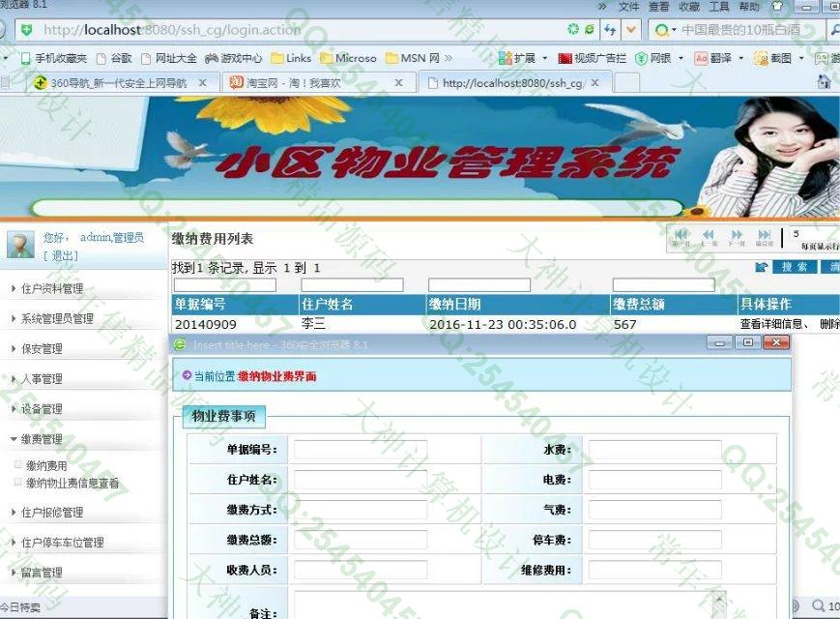840x619 pixels.
Task: Open the address bar orange dropdown arrow
Action: coord(631,30)
